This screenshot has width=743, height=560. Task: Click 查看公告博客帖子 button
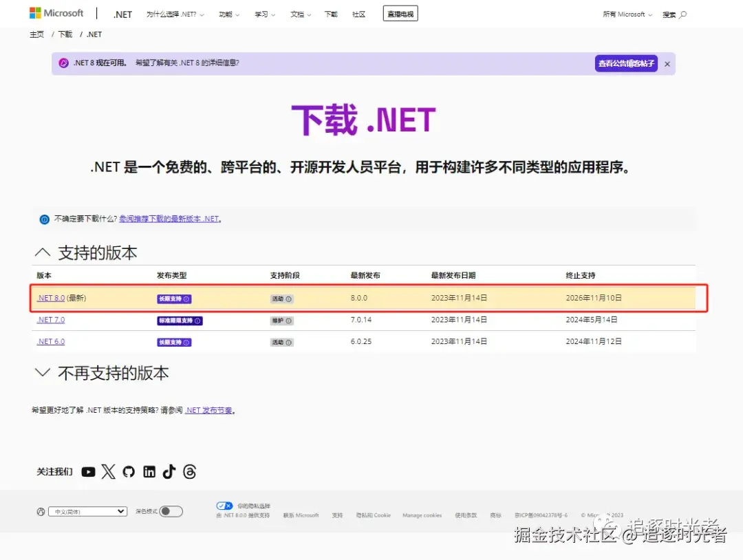[626, 63]
